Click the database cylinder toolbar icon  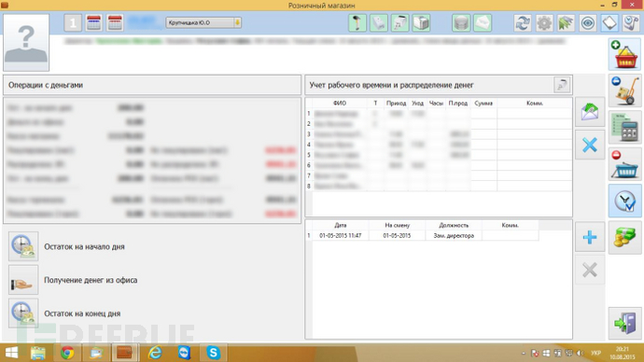[x=461, y=23]
